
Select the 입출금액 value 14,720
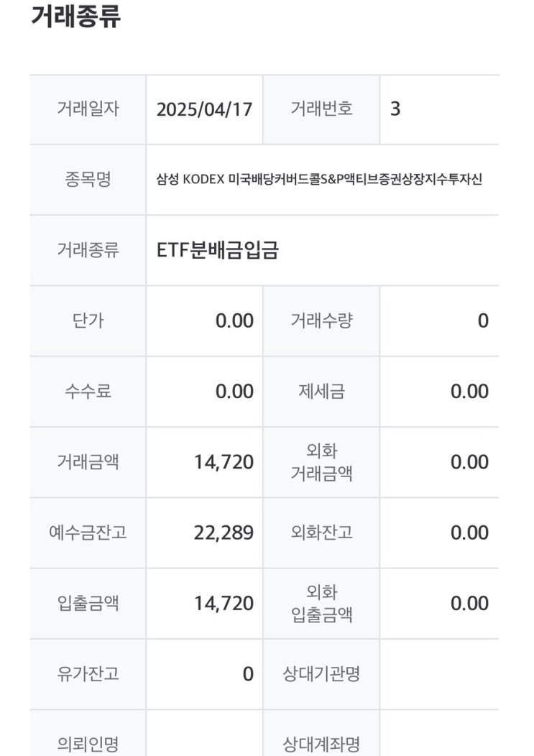point(224,603)
